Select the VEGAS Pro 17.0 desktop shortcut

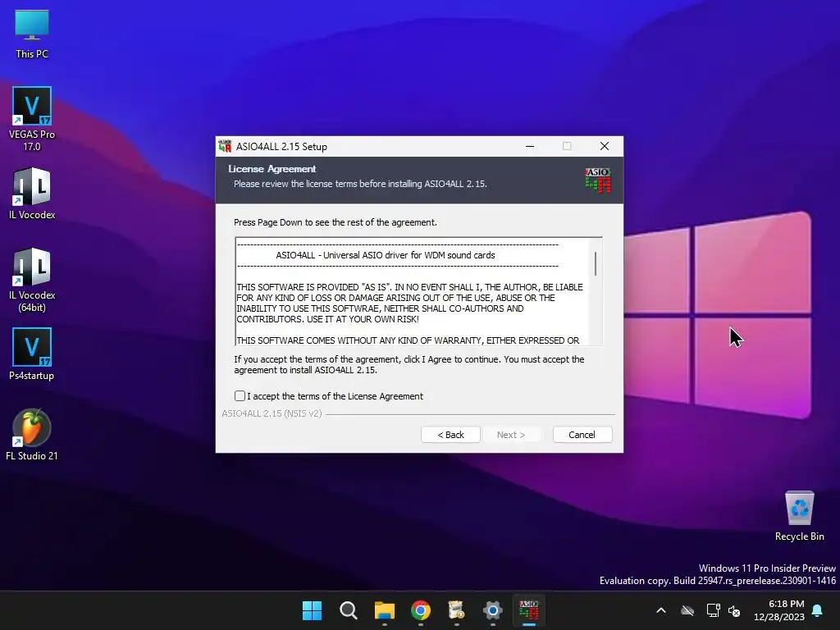(32, 119)
